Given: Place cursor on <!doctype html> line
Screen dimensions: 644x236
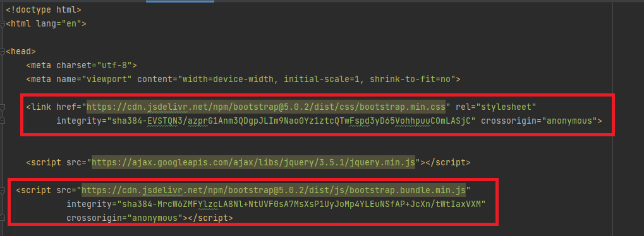Looking at the screenshot, I should pyautogui.click(x=43, y=9).
